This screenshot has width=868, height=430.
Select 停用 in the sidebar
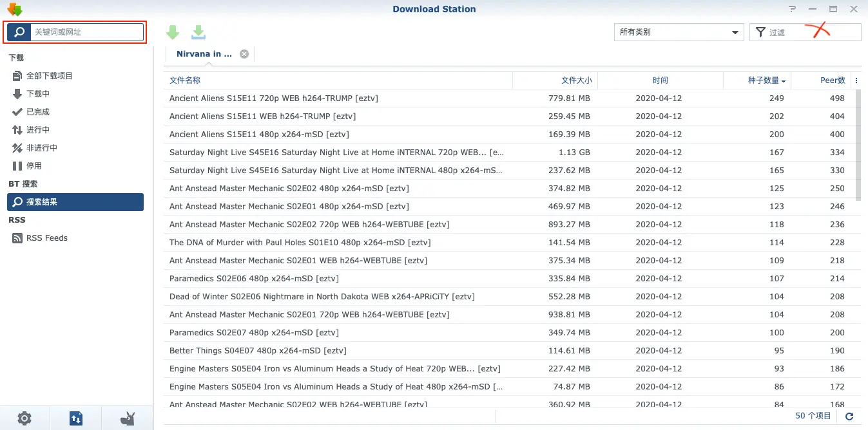(x=77, y=166)
